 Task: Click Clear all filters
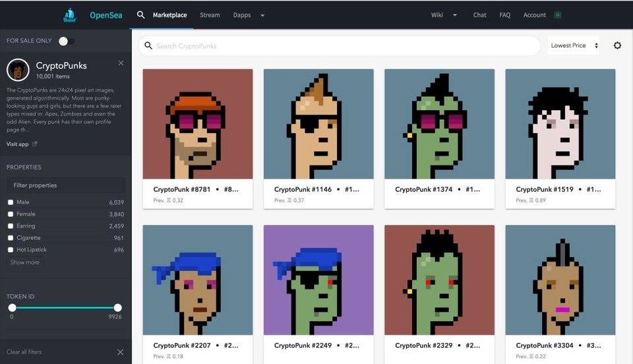click(24, 352)
